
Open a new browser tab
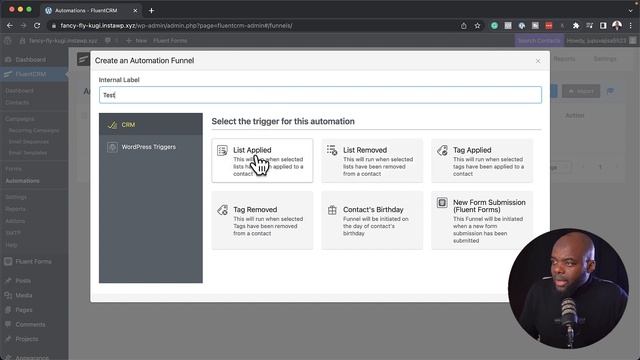click(x=151, y=11)
